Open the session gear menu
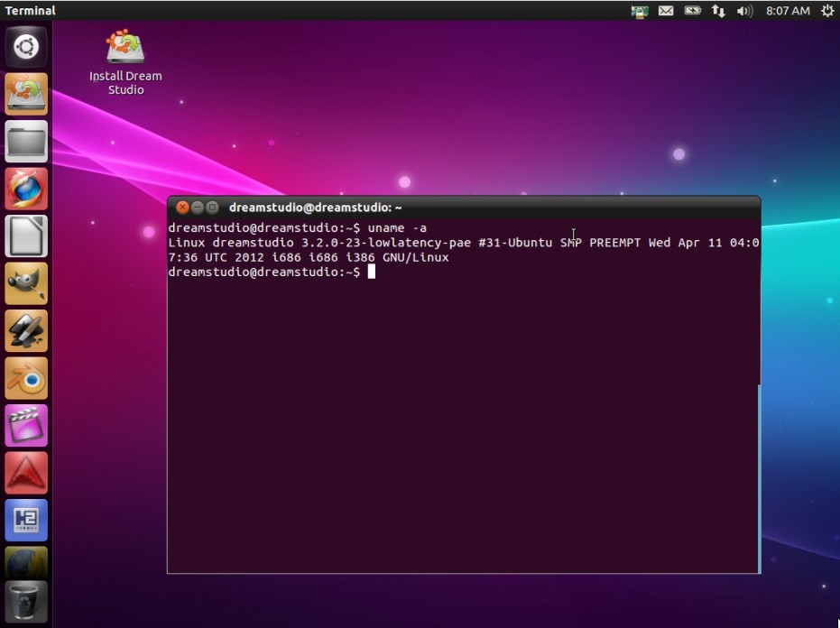The width and height of the screenshot is (840, 628). point(827,11)
